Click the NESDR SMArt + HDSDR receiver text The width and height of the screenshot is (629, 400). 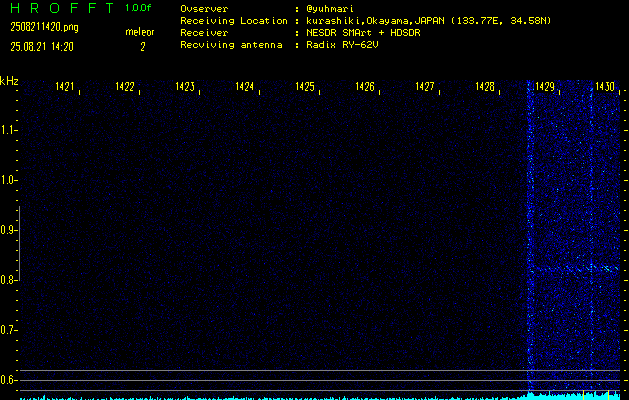[x=363, y=33]
